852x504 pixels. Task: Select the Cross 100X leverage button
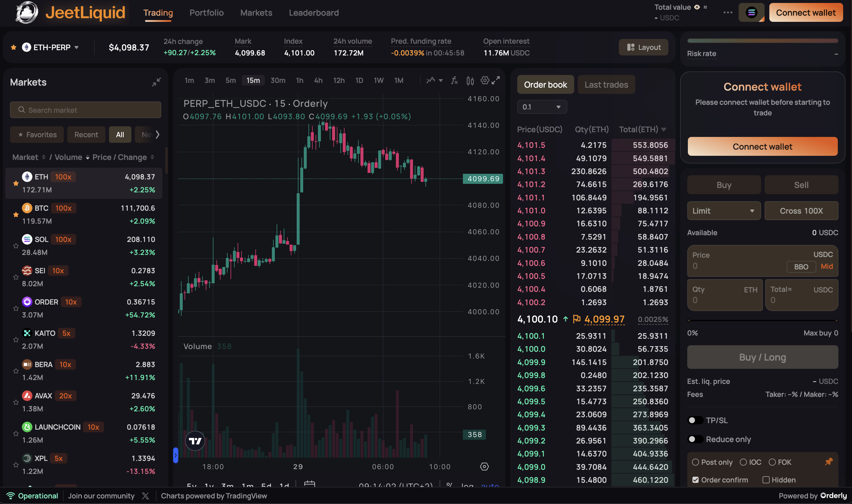click(x=801, y=211)
